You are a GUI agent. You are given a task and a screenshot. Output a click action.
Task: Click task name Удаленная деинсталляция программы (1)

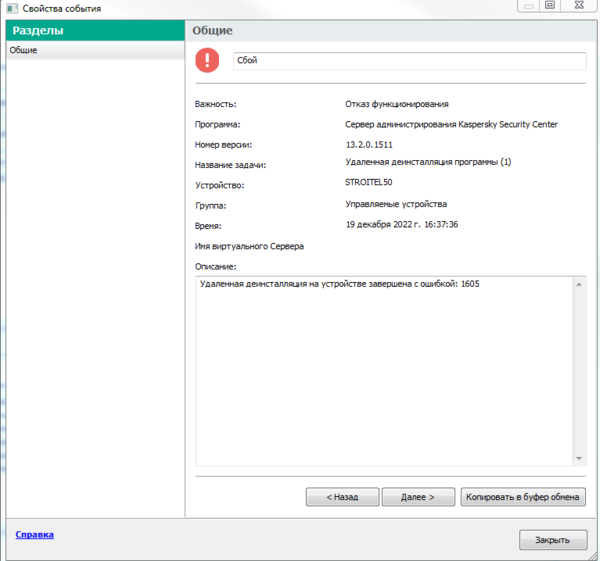pos(428,162)
